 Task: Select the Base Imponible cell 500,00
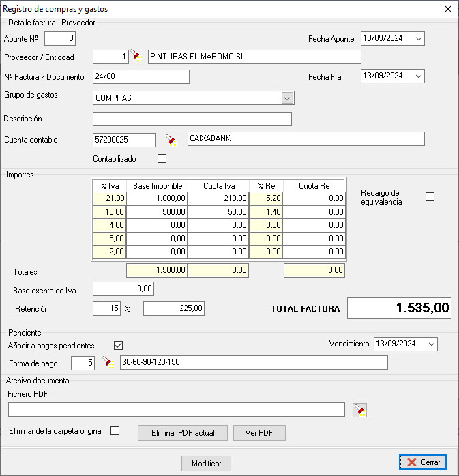pos(157,212)
